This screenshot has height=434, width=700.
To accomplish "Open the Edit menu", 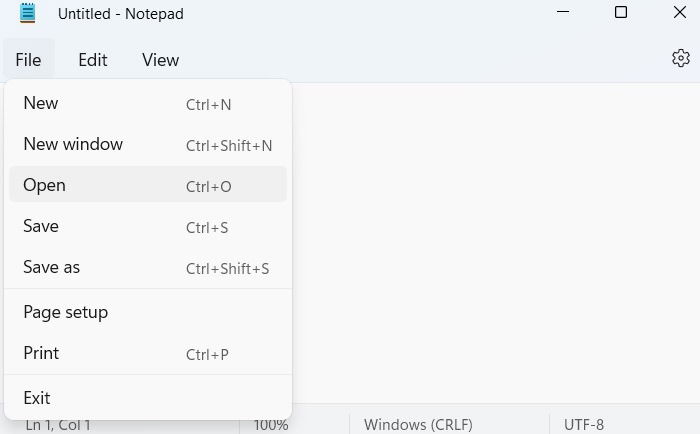I will 93,60.
